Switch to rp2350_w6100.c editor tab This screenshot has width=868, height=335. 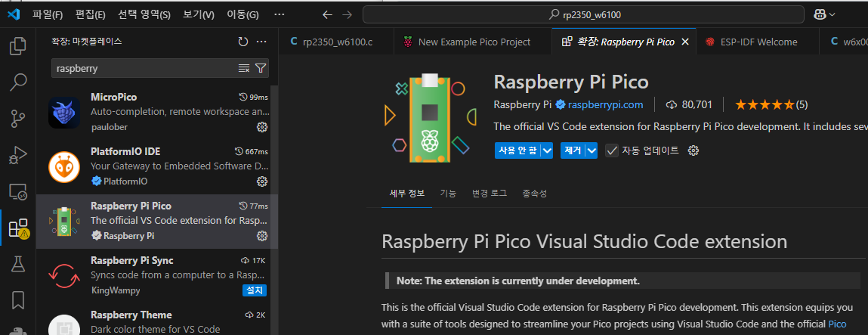pos(337,42)
